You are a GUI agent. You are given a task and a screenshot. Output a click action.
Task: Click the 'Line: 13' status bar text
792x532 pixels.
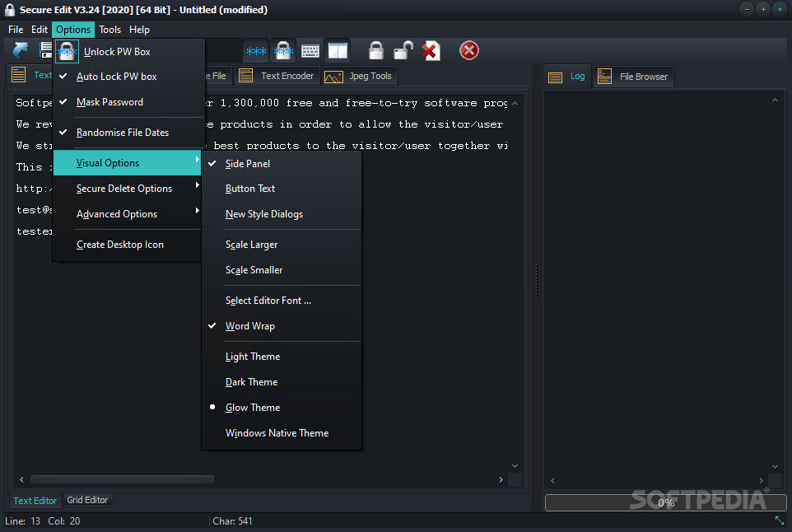23,521
